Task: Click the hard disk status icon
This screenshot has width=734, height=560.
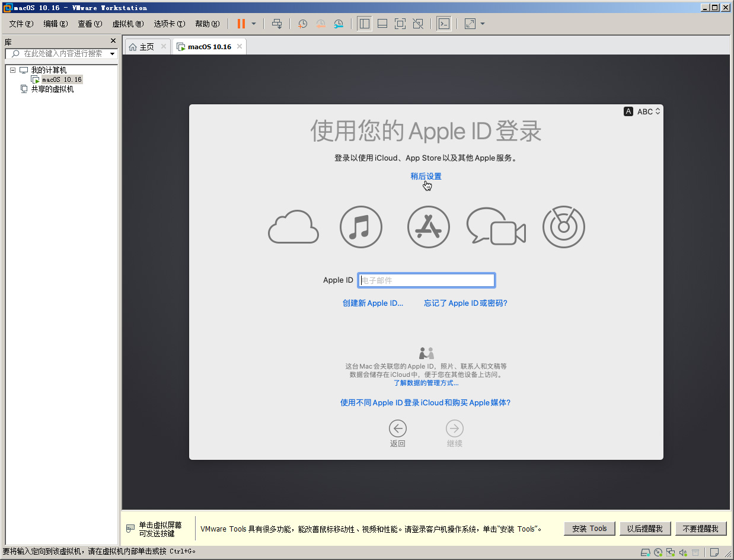Action: 646,552
